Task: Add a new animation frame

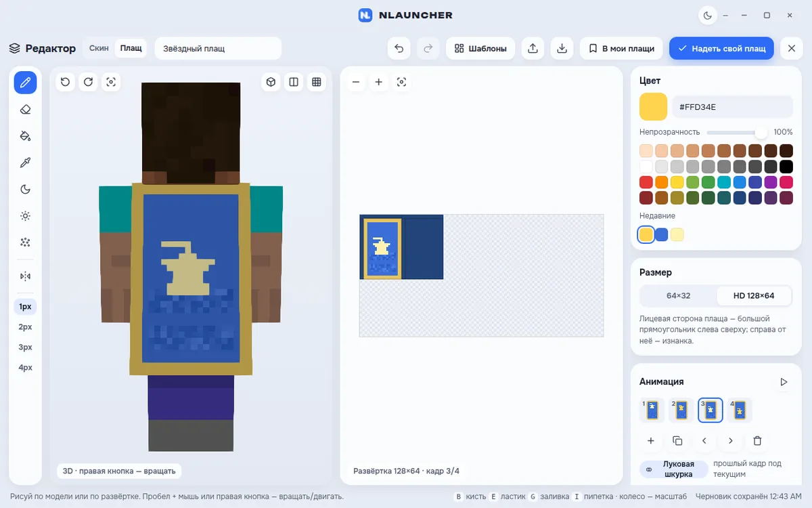Action: [651, 441]
